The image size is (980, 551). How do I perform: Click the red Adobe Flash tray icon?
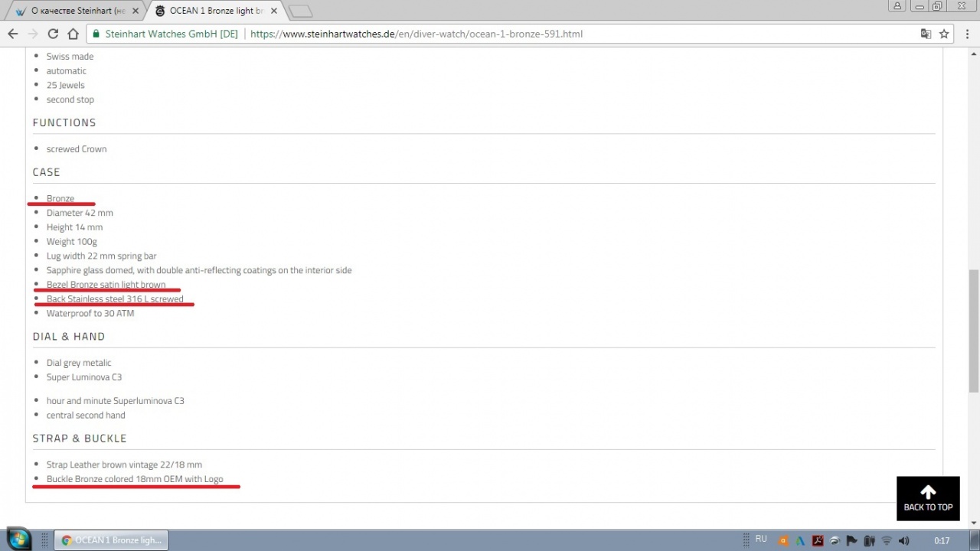tap(818, 540)
